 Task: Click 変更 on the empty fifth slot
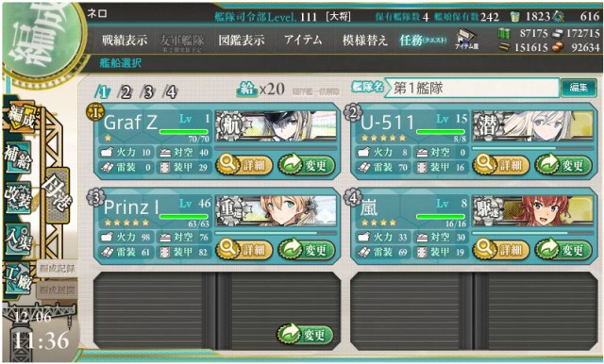click(305, 334)
